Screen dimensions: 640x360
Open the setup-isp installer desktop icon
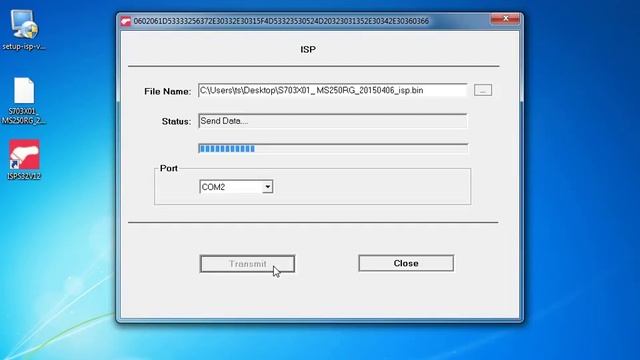24,31
